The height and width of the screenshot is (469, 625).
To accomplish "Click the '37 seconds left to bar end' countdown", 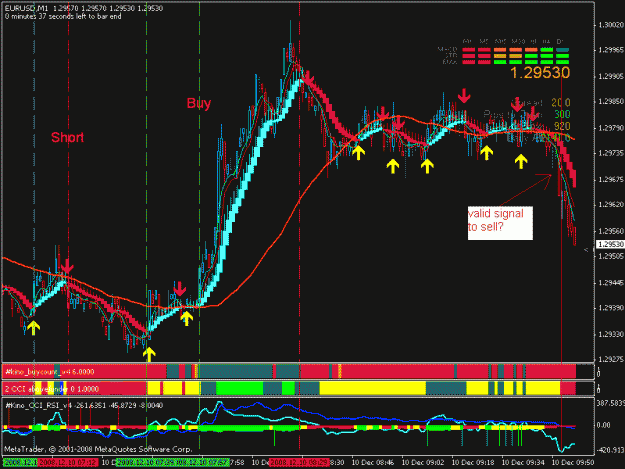I will (x=79, y=16).
